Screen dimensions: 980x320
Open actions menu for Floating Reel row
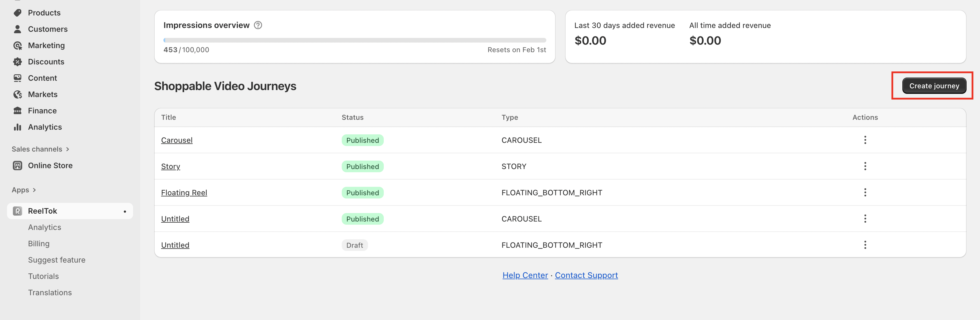tap(865, 193)
